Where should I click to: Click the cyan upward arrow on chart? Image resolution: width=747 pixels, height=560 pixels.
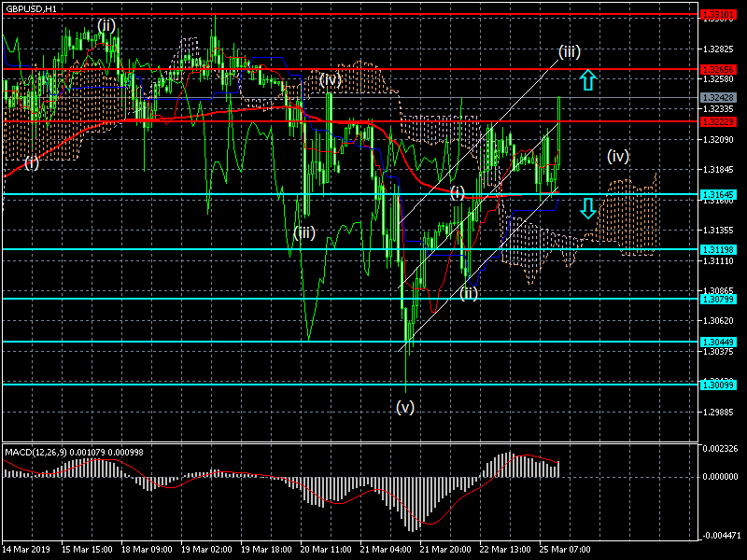587,79
